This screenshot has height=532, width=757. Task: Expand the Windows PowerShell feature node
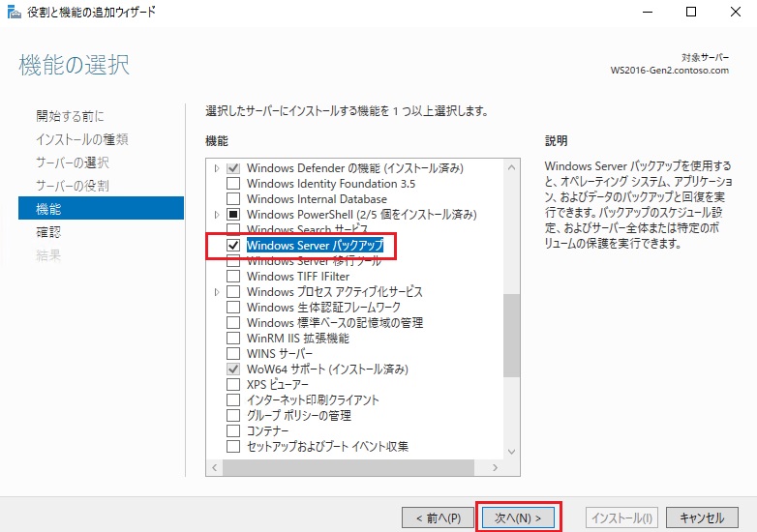tap(217, 215)
